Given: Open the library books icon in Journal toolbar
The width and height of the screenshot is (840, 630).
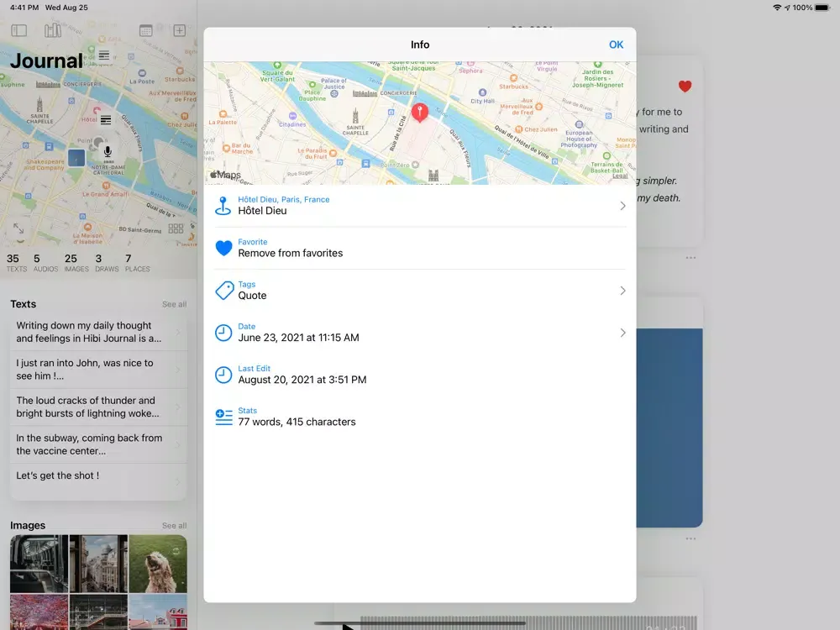Looking at the screenshot, I should click(x=52, y=30).
